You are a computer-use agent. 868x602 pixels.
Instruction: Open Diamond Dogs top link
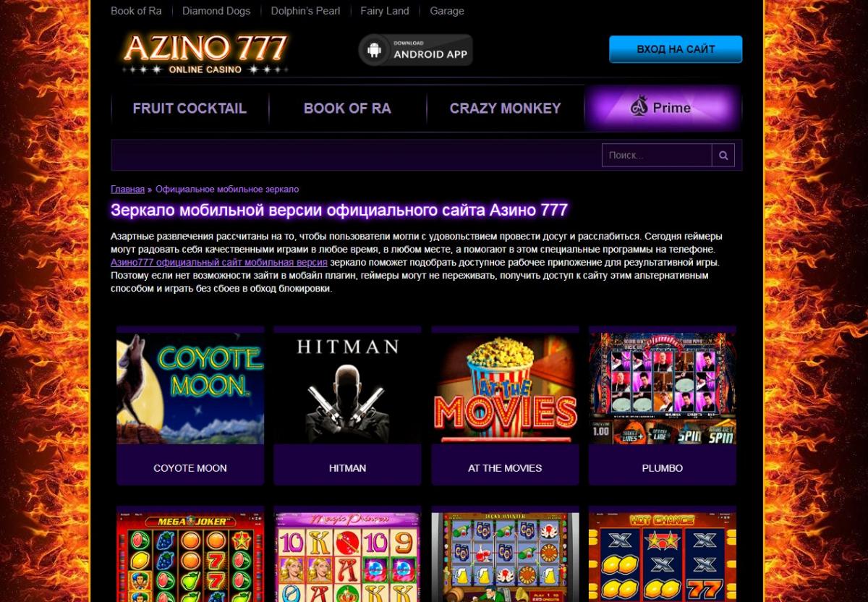click(216, 11)
